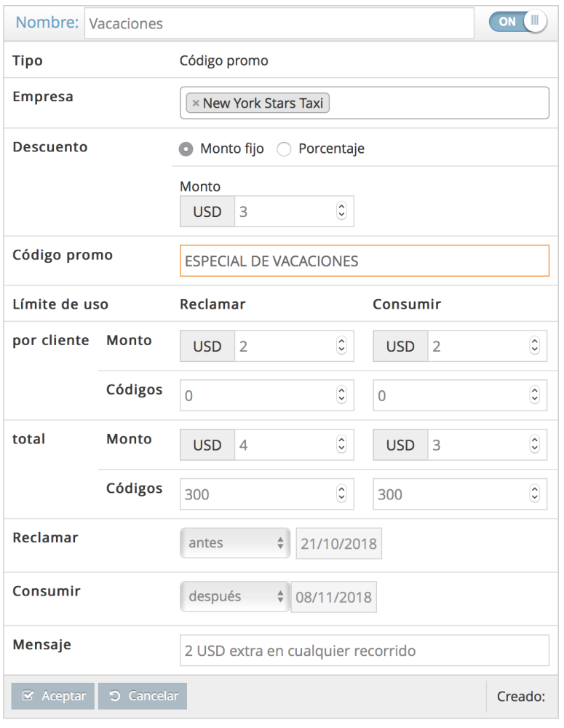Click the Código promo text field

click(364, 261)
